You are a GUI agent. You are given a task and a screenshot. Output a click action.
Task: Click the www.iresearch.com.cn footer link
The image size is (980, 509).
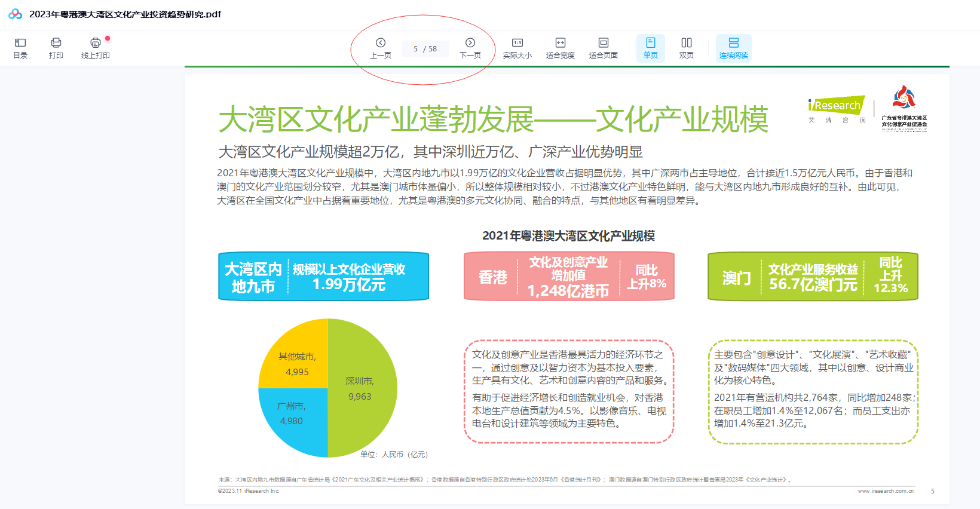886,491
